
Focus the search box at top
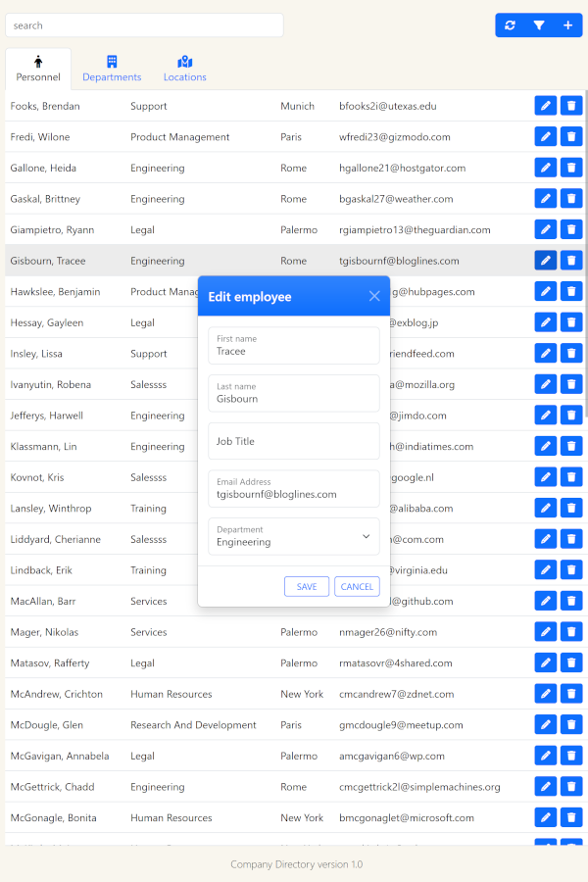tap(144, 25)
